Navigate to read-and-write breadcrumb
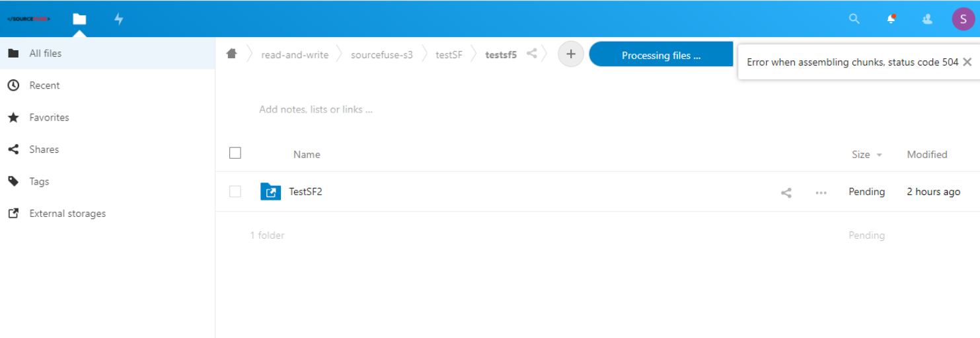The image size is (980, 338). point(295,55)
